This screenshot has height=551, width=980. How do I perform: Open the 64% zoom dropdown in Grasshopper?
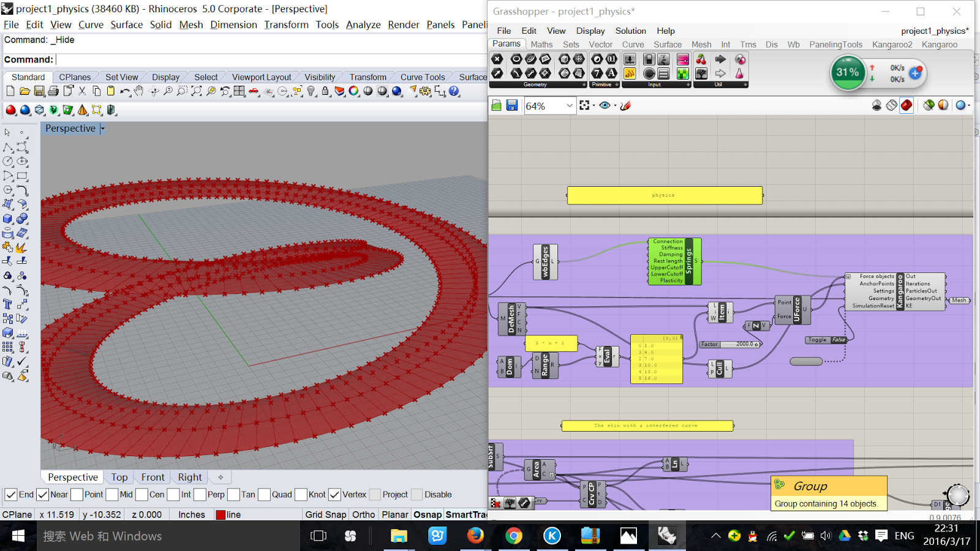569,105
